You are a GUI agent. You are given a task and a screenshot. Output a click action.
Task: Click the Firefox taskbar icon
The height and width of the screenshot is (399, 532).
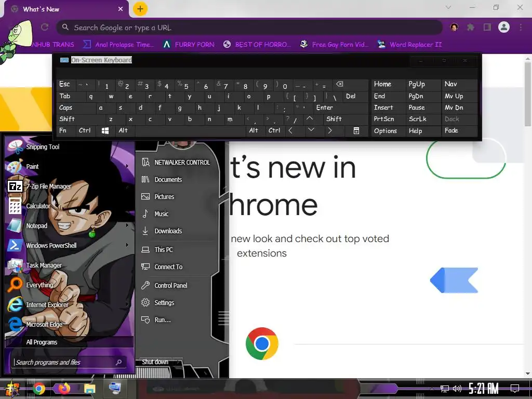pos(64,389)
